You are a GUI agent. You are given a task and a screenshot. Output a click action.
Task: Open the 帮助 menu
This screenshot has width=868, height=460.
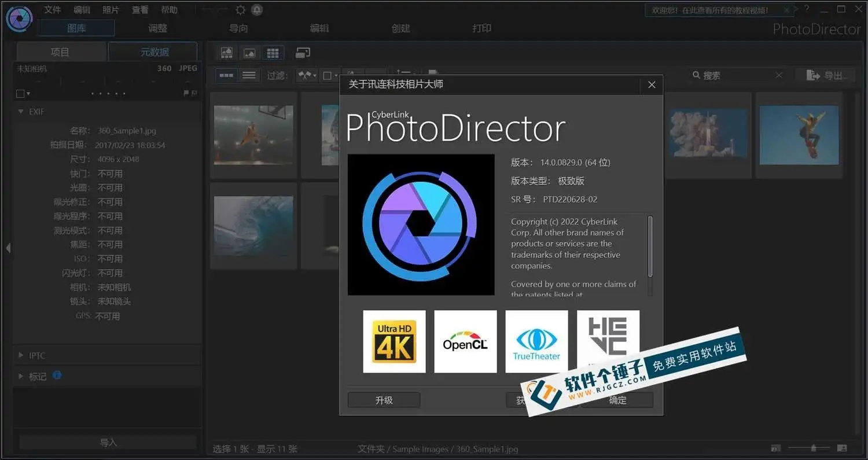pos(169,9)
